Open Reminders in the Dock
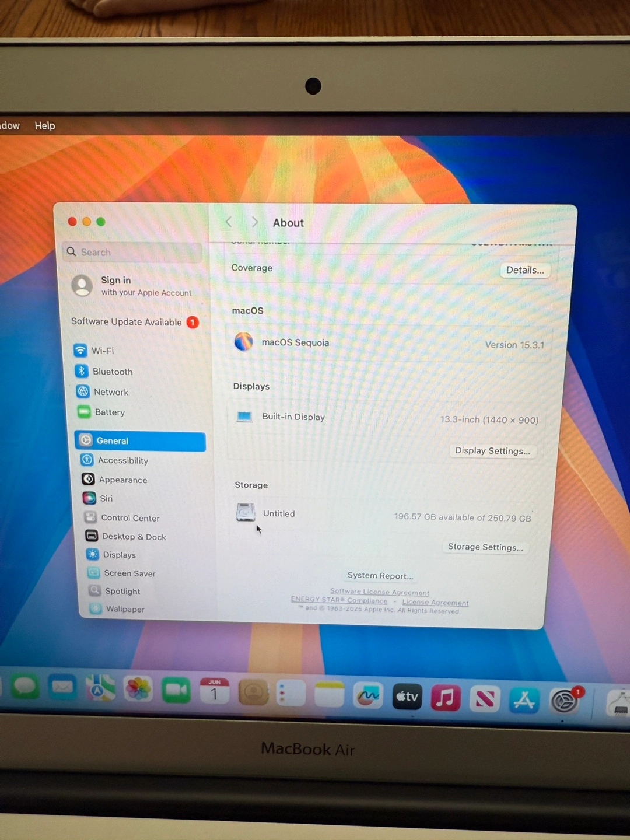630x840 pixels. [x=291, y=694]
